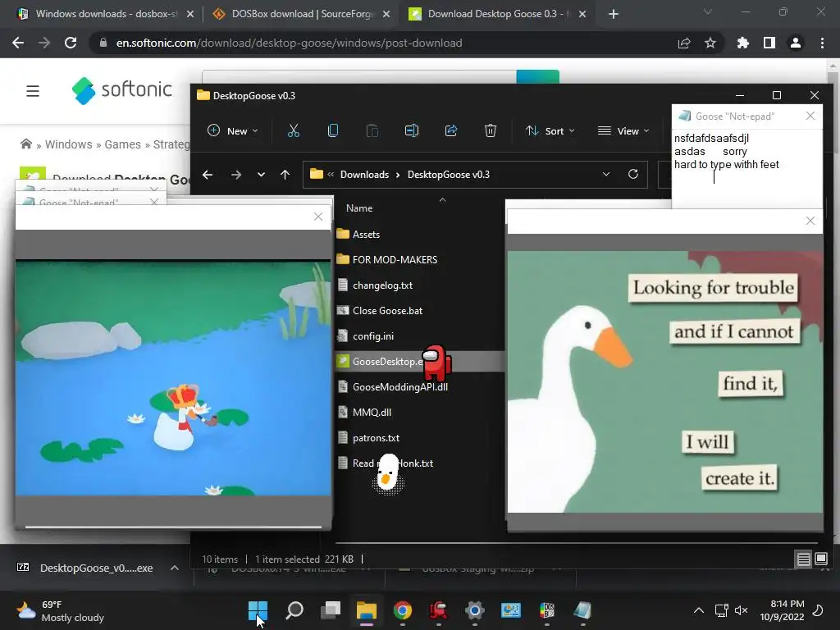Expand the address bar history dropdown
This screenshot has width=840, height=630.
click(x=606, y=174)
